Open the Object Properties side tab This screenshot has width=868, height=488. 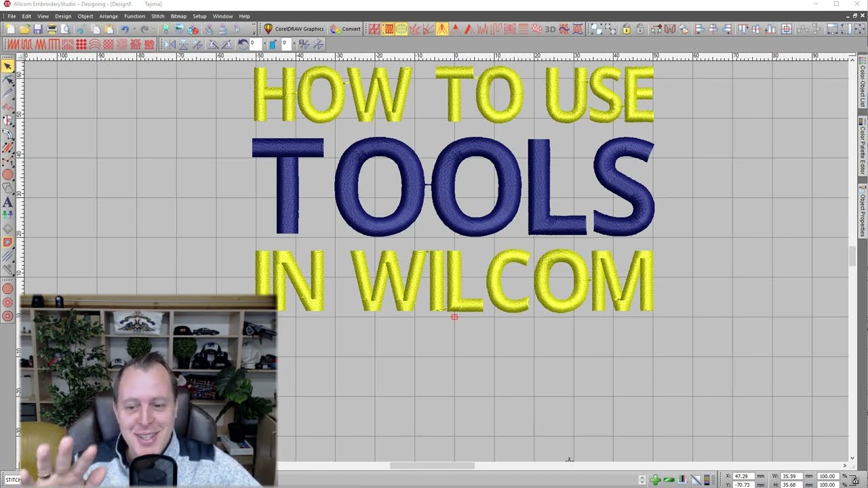863,211
